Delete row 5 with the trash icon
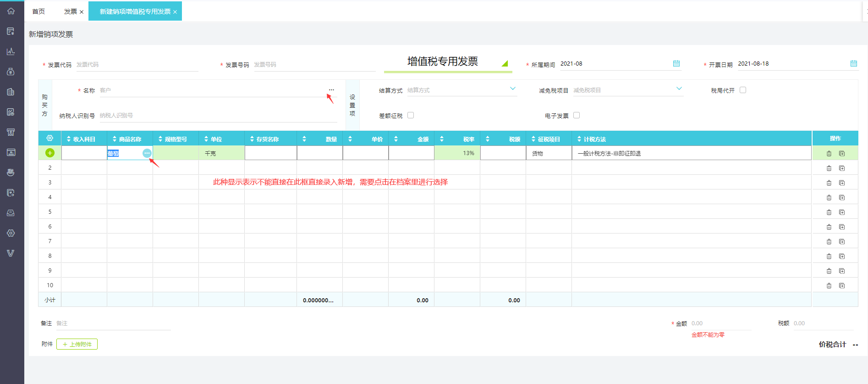This screenshot has height=384, width=868. (829, 212)
